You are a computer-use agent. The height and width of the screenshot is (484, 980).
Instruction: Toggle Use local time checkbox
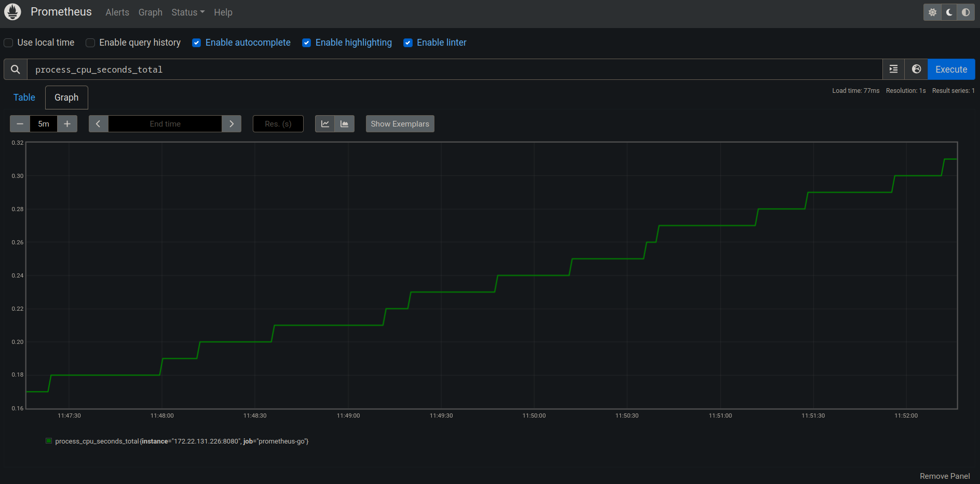click(x=8, y=43)
